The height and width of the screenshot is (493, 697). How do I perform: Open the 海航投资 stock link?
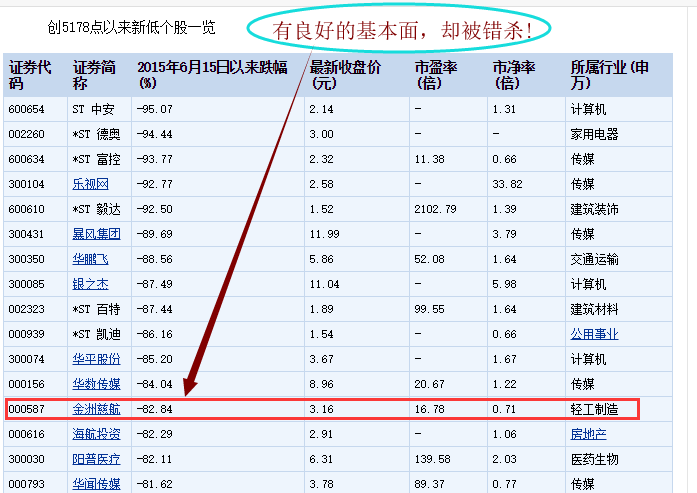96,434
